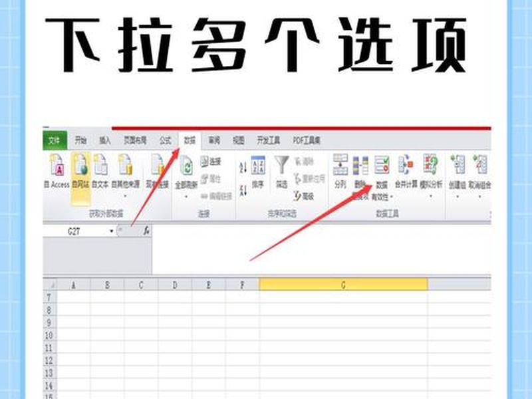The height and width of the screenshot is (399, 532).
Task: Select column B header
Action: (x=107, y=285)
